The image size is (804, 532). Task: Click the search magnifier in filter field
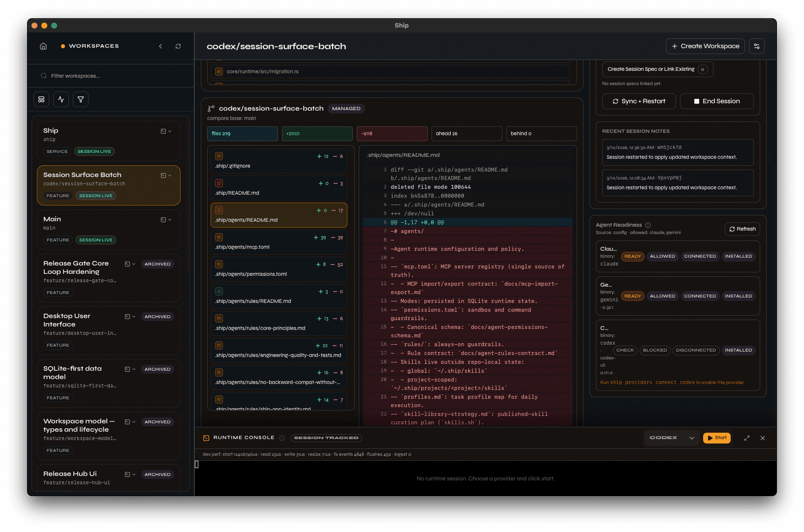click(x=44, y=75)
